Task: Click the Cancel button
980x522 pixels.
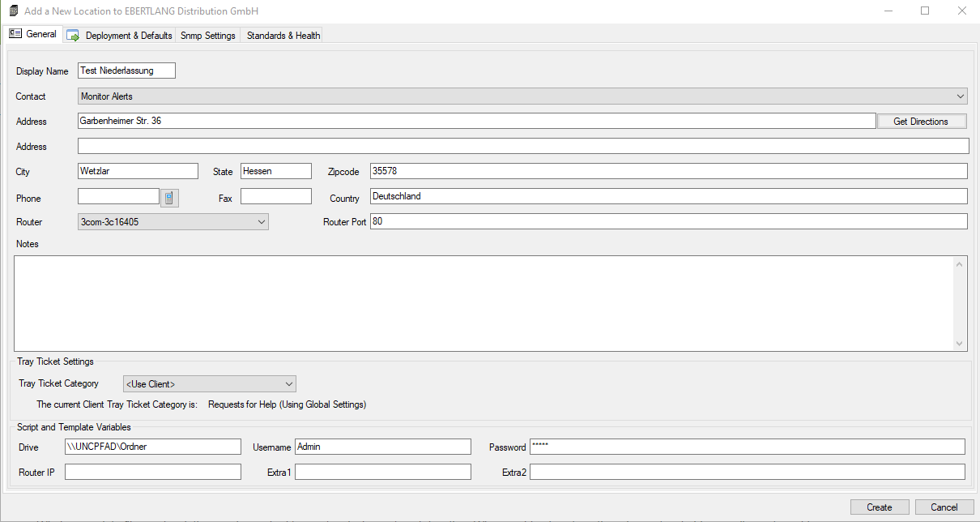Action: click(944, 507)
